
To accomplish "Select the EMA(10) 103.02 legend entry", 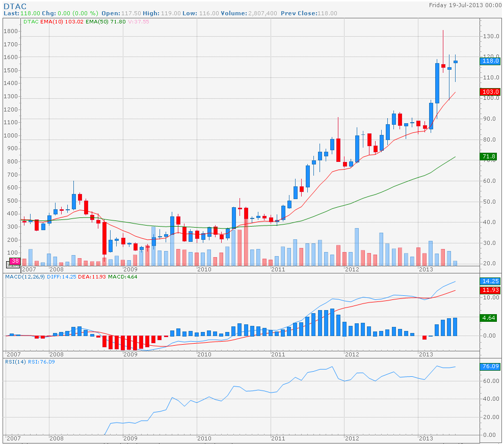I will click(x=62, y=22).
